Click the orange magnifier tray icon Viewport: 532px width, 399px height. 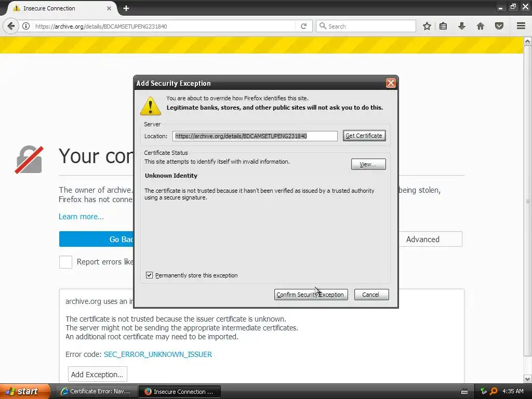point(494,391)
